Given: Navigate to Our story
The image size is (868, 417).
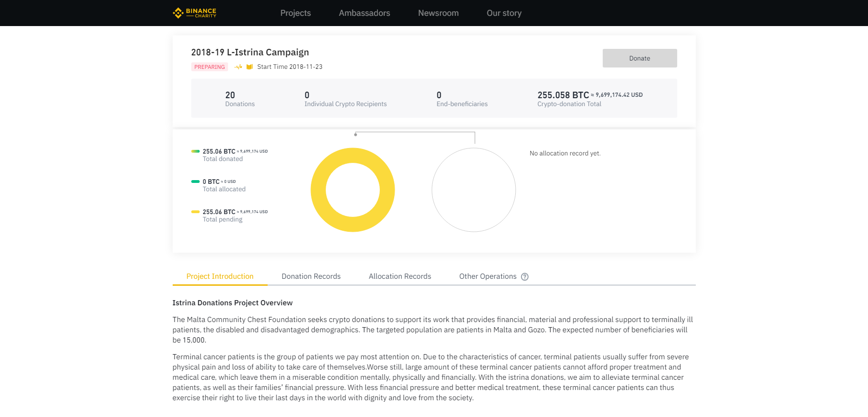Looking at the screenshot, I should pyautogui.click(x=504, y=13).
